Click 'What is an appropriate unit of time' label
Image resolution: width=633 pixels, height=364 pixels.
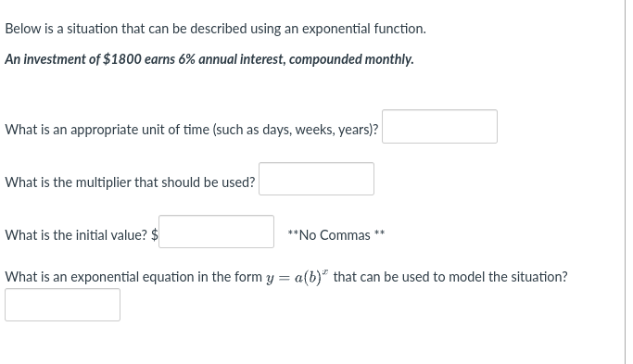107,130
